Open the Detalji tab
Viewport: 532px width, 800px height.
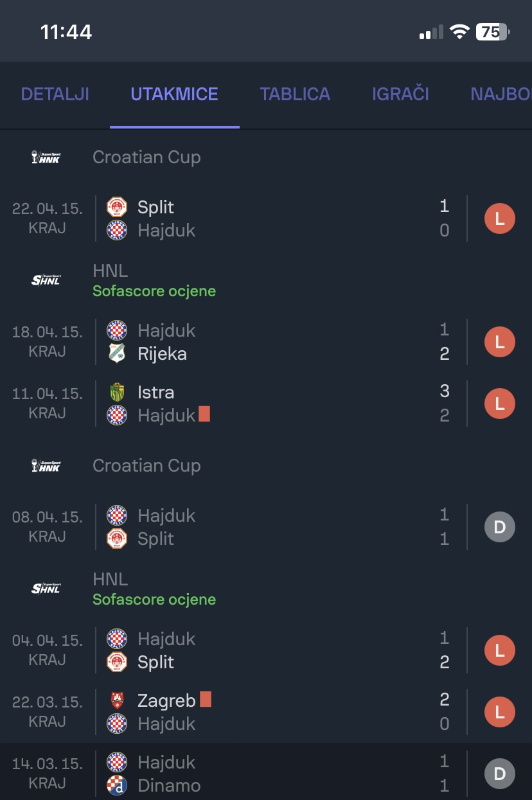tap(55, 94)
